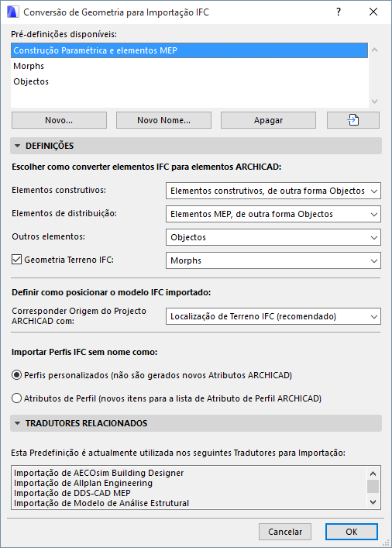Open the help question mark button

[339, 12]
